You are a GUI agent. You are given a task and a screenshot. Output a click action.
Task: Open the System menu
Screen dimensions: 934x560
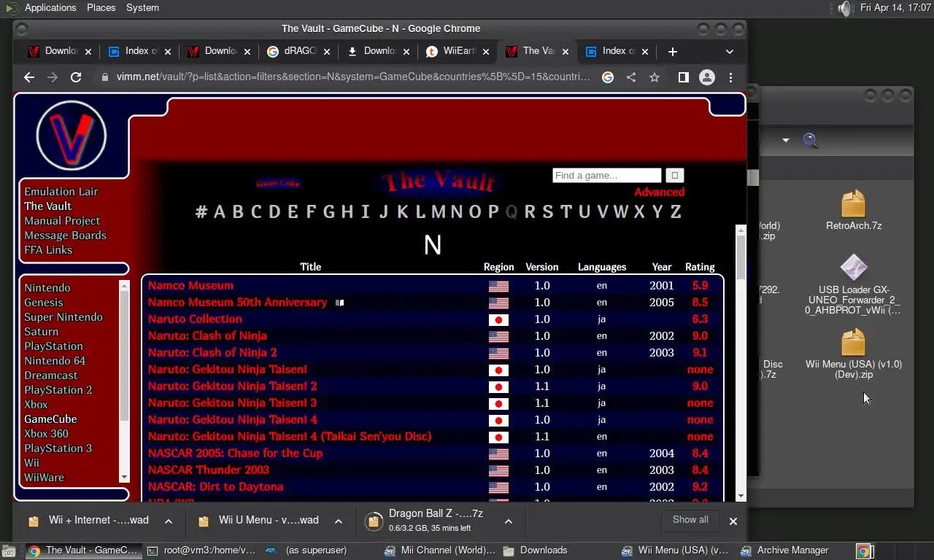[142, 7]
